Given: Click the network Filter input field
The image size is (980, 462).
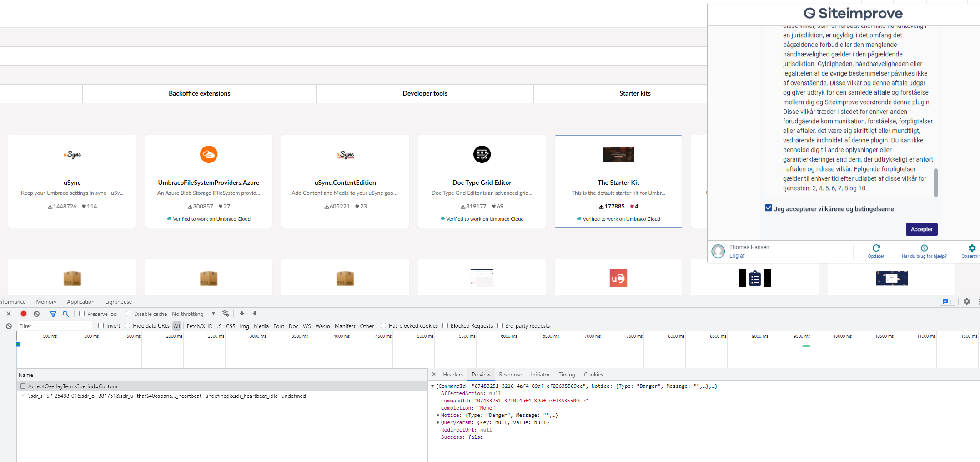Looking at the screenshot, I should (55, 326).
